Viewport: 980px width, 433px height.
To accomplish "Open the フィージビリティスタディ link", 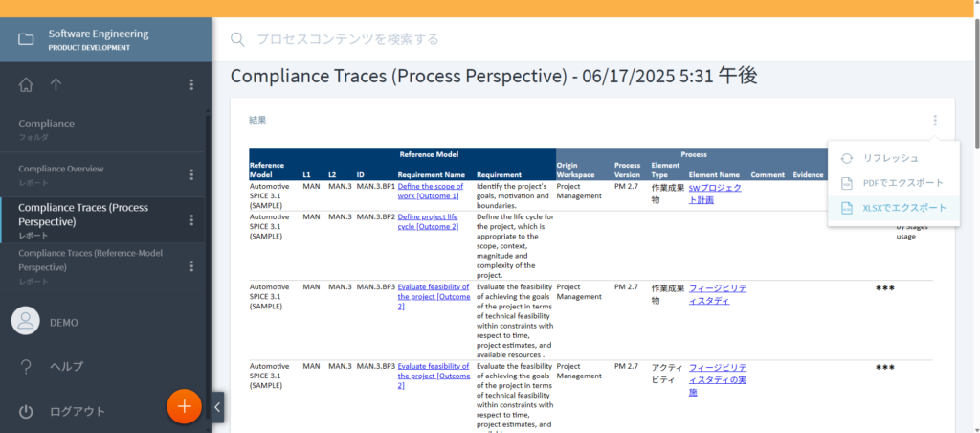I will click(x=718, y=295).
